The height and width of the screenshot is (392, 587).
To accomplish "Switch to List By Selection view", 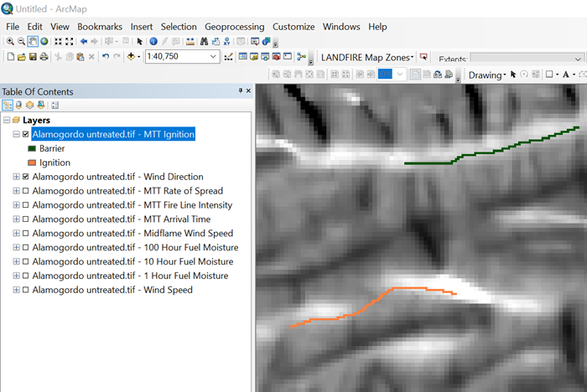I will tap(41, 105).
